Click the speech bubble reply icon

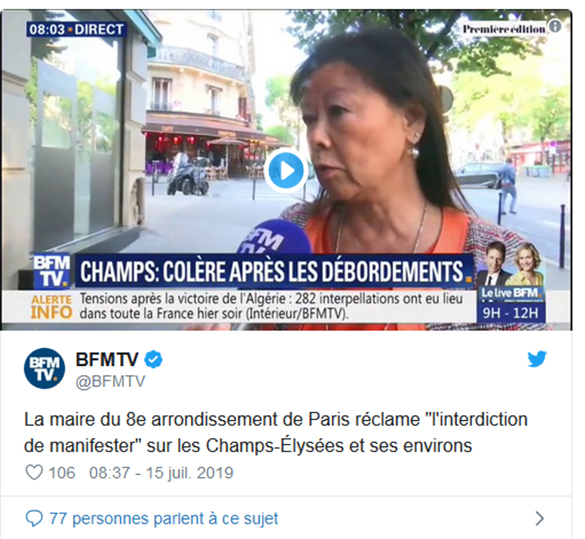[34, 518]
